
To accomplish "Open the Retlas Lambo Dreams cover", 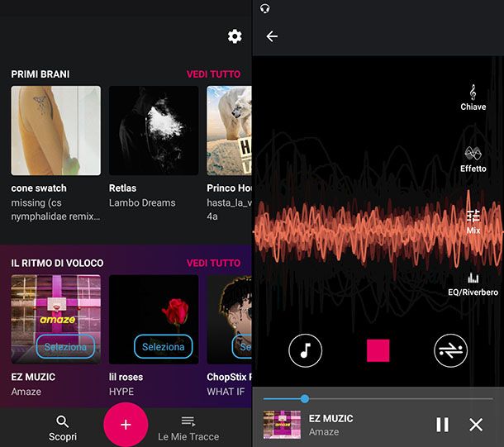I will 154,131.
